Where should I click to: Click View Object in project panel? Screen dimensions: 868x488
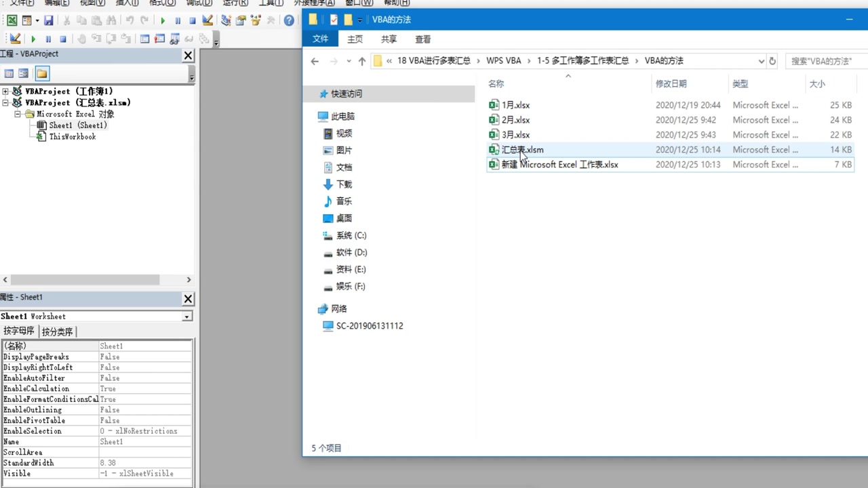(x=24, y=73)
